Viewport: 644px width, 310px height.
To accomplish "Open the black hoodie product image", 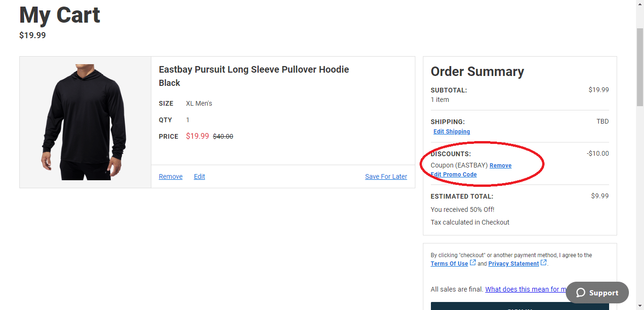I will 85,122.
